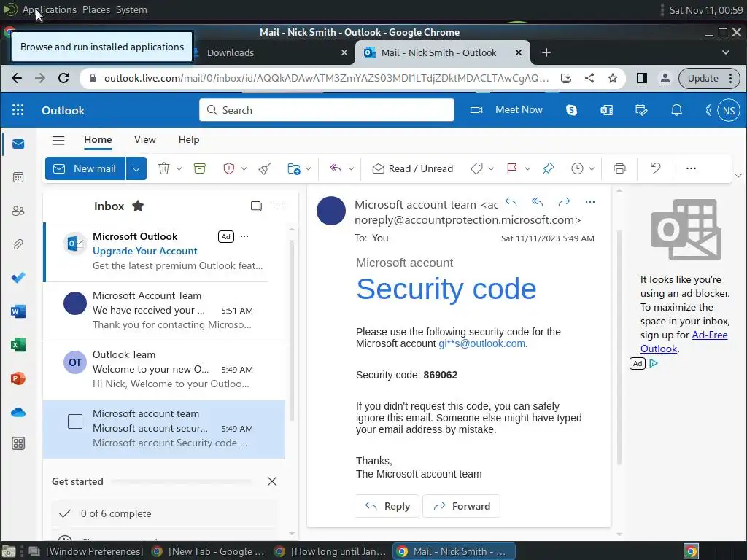The image size is (747, 560).
Task: Expand Move to dropdown arrow
Action: [309, 168]
